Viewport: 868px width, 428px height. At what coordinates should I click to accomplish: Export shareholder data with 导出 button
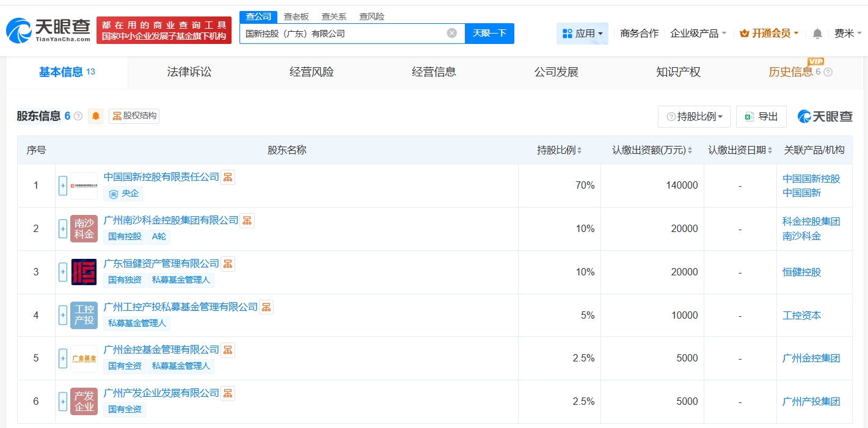(761, 117)
